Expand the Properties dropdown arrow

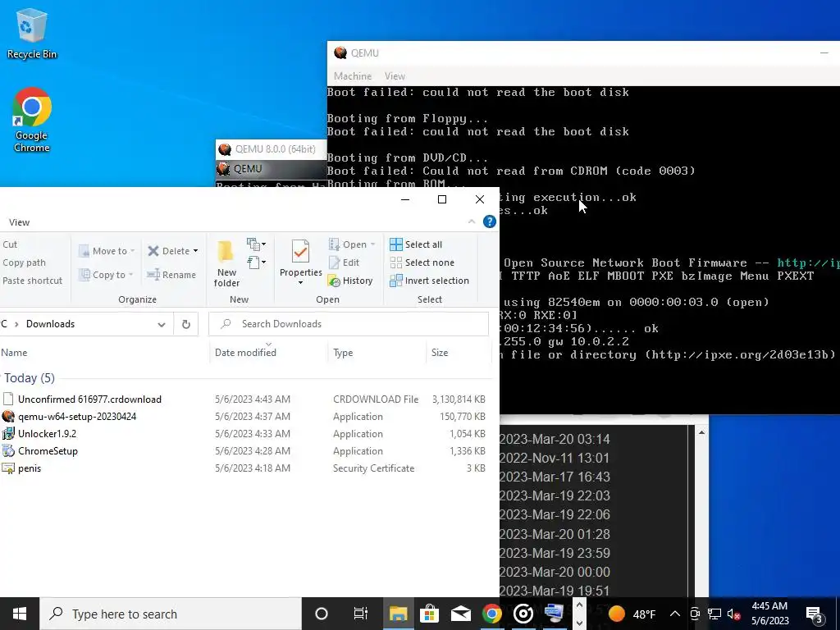300,283
